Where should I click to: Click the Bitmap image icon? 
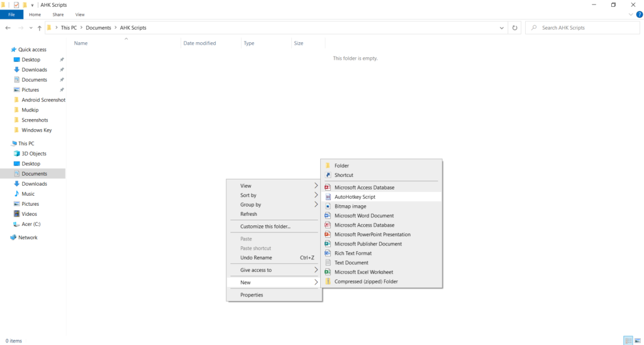point(328,206)
